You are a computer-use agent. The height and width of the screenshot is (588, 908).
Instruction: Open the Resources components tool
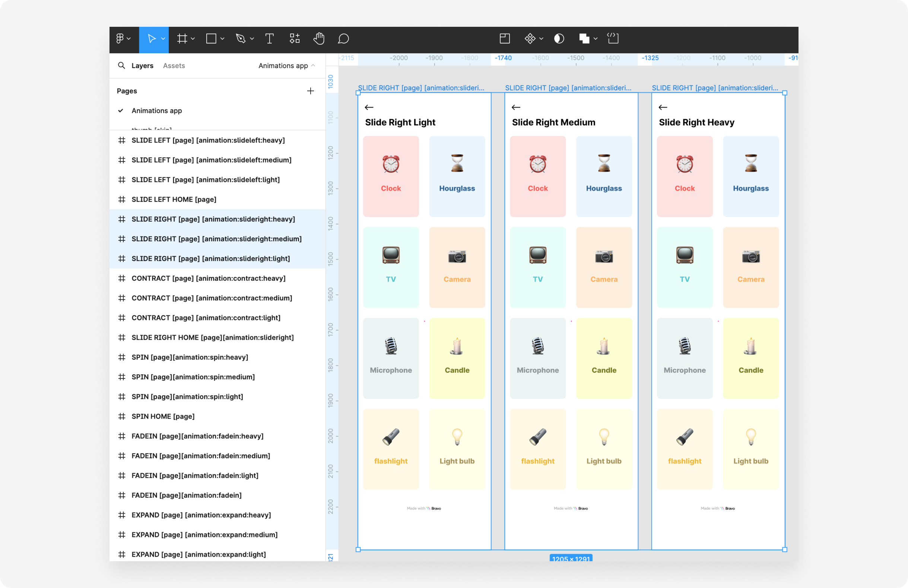click(x=295, y=38)
